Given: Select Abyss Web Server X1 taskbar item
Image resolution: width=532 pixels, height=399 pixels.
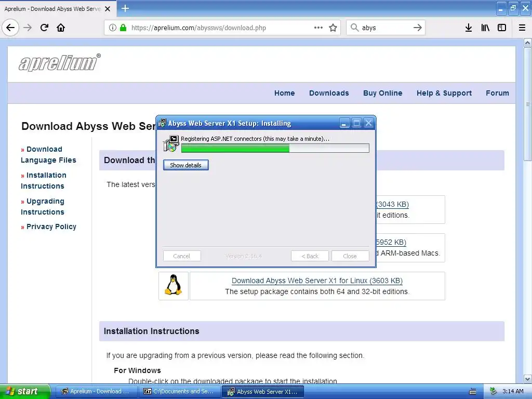Looking at the screenshot, I should [263, 392].
